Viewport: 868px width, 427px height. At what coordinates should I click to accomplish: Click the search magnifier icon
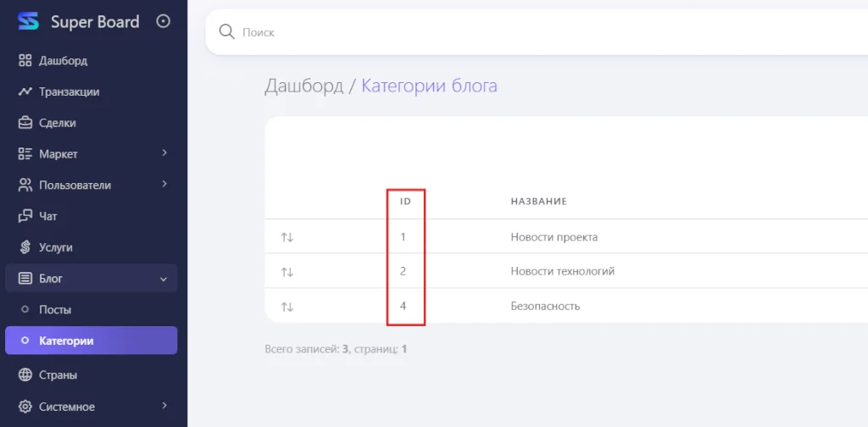226,32
